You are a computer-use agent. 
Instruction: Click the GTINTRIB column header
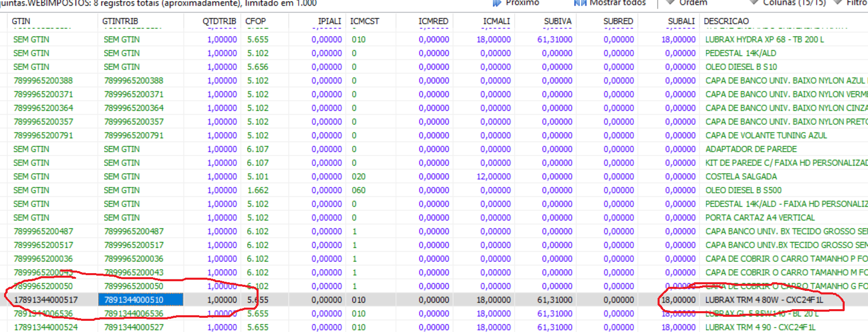[120, 21]
